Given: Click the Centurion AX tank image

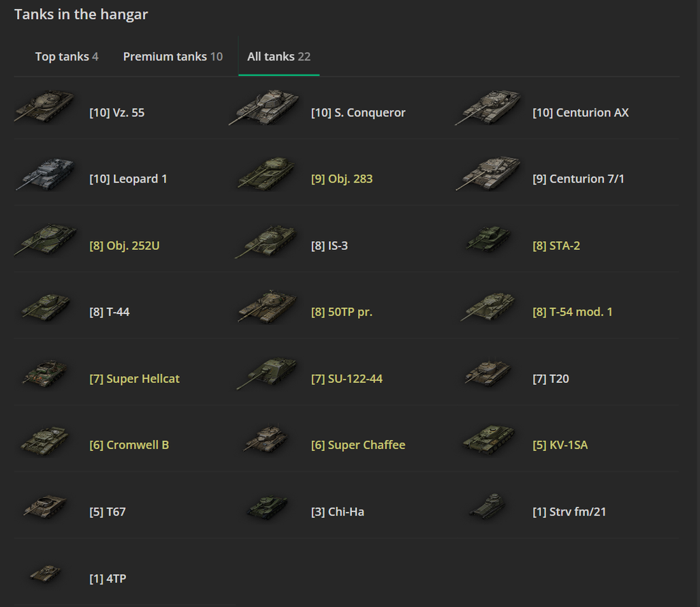Looking at the screenshot, I should click(488, 107).
